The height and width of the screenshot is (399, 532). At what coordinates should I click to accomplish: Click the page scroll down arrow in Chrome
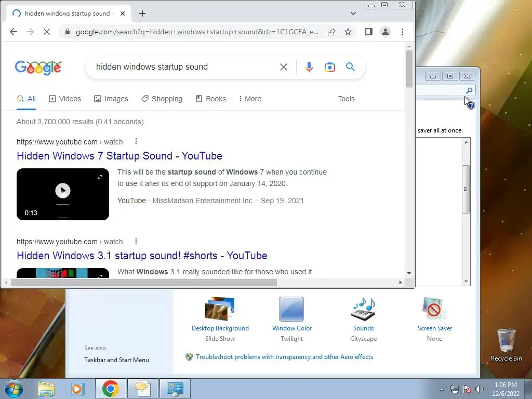[x=409, y=273]
